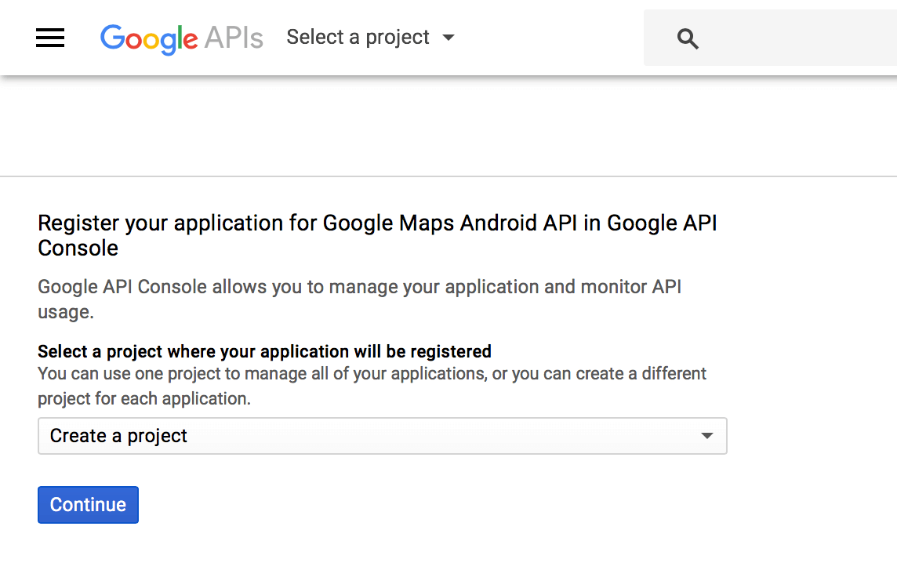
Task: Click the search magnifier icon
Action: tap(687, 38)
